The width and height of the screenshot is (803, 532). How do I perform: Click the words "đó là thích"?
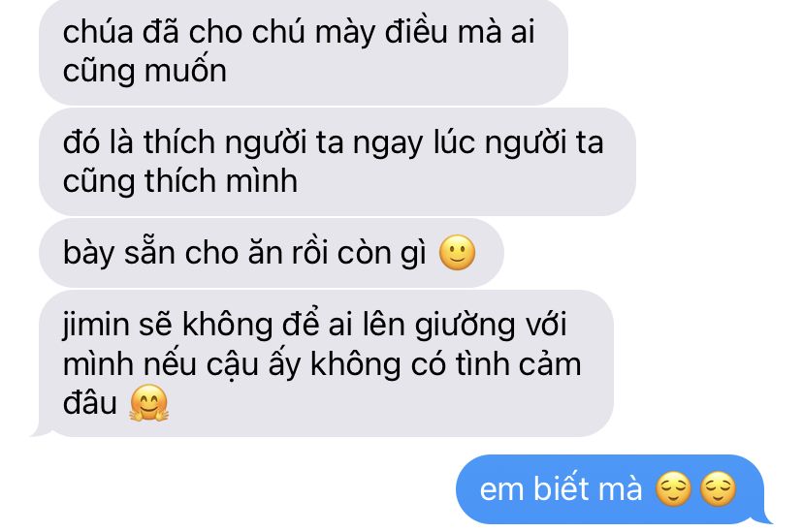pyautogui.click(x=139, y=142)
